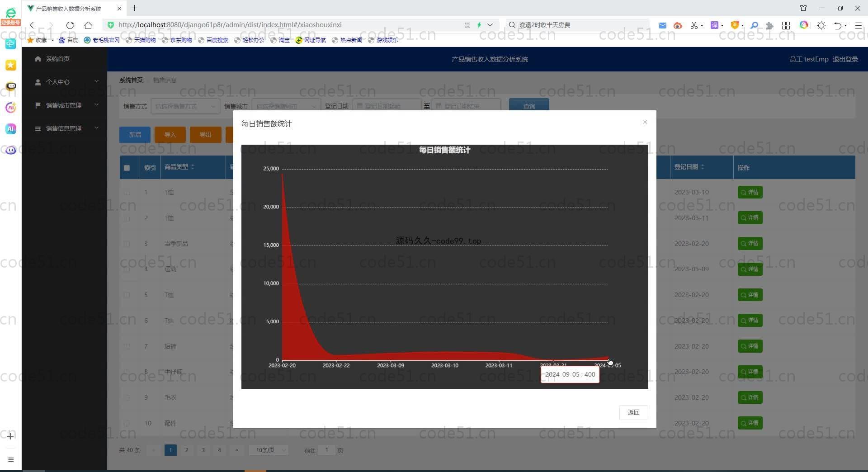
Task: Click the plus icon in left sidebar
Action: pyautogui.click(x=10, y=436)
